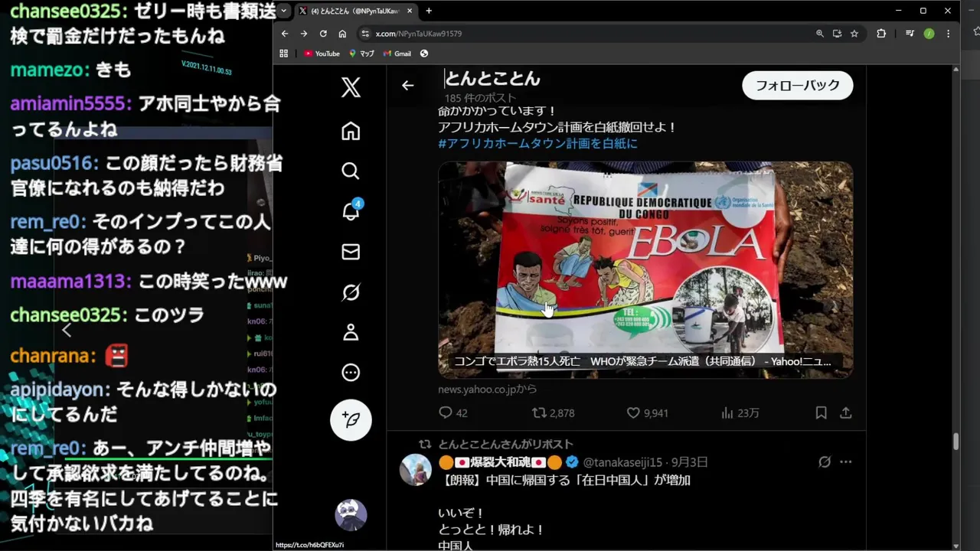Reply to the Ebola post (42 replies)
The width and height of the screenshot is (980, 551).
click(x=452, y=412)
